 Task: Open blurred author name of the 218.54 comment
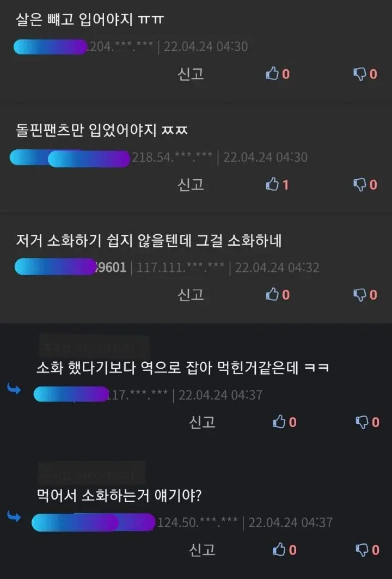tap(70, 158)
